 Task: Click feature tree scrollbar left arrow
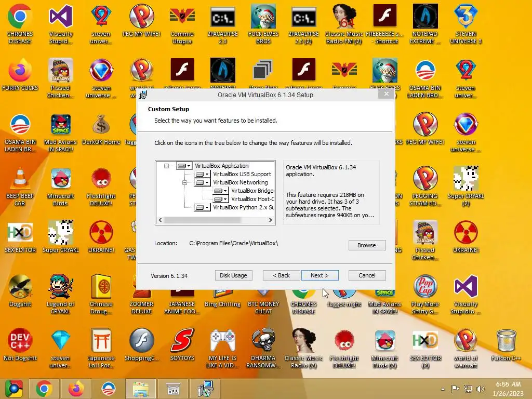pos(160,220)
